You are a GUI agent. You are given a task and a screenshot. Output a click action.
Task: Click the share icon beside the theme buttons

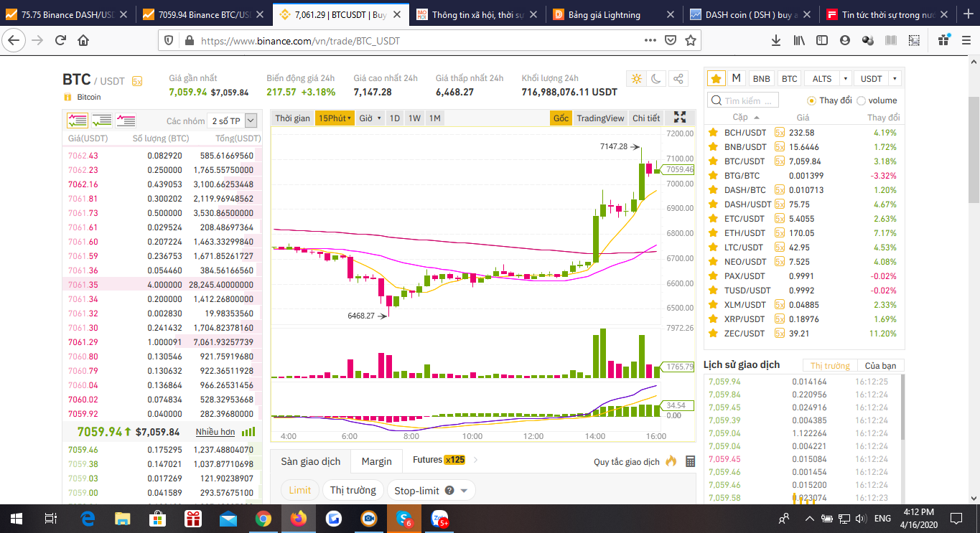click(678, 79)
